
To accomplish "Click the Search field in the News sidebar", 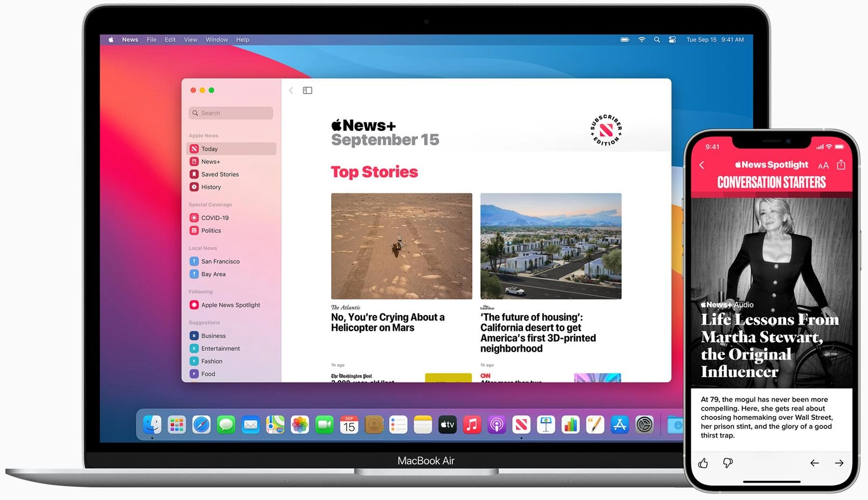I will (231, 113).
